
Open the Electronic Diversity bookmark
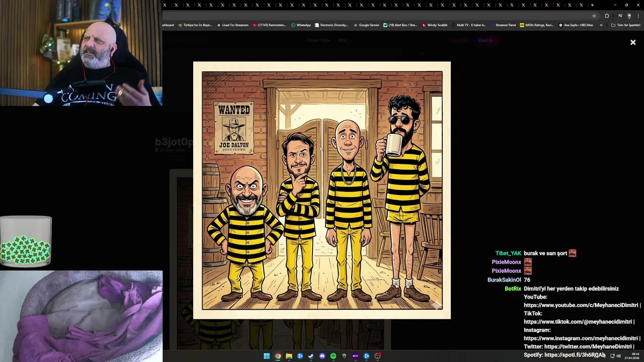pos(331,25)
